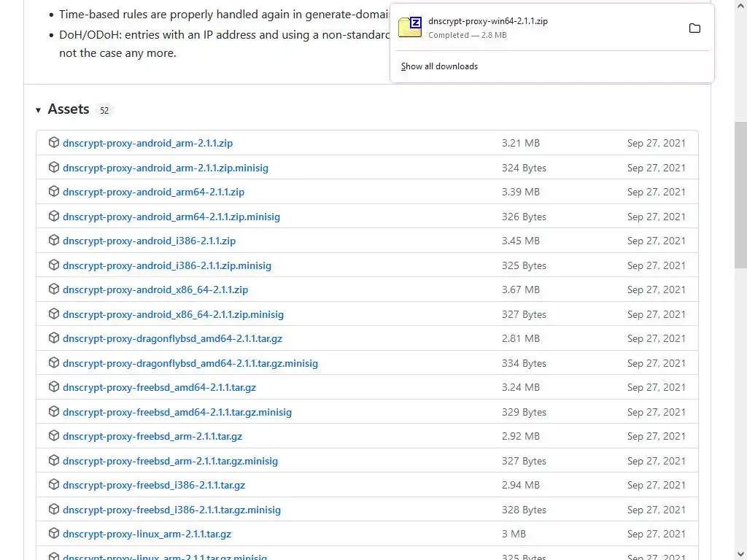Screen dimensions: 747x560
Task: Click the Assets heading
Action: (x=69, y=109)
